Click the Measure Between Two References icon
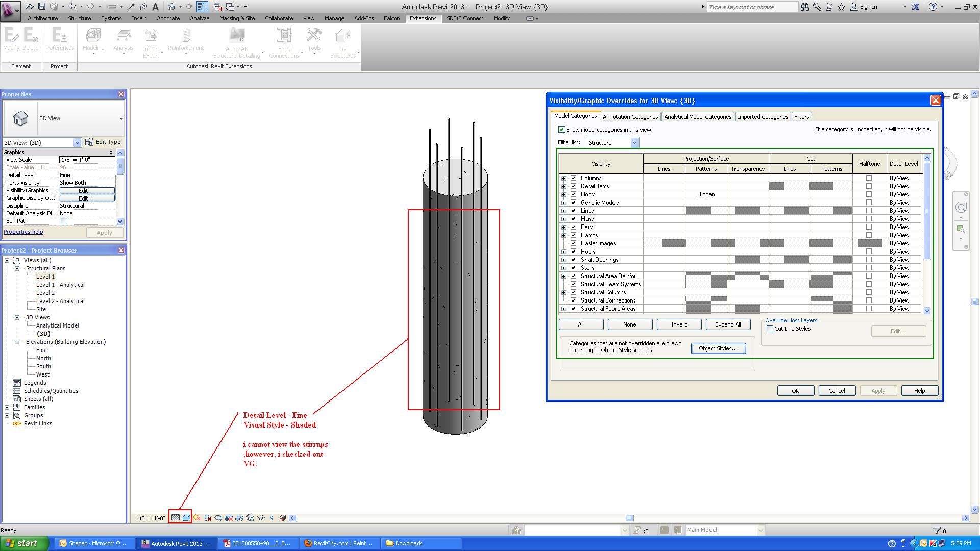 (113, 7)
